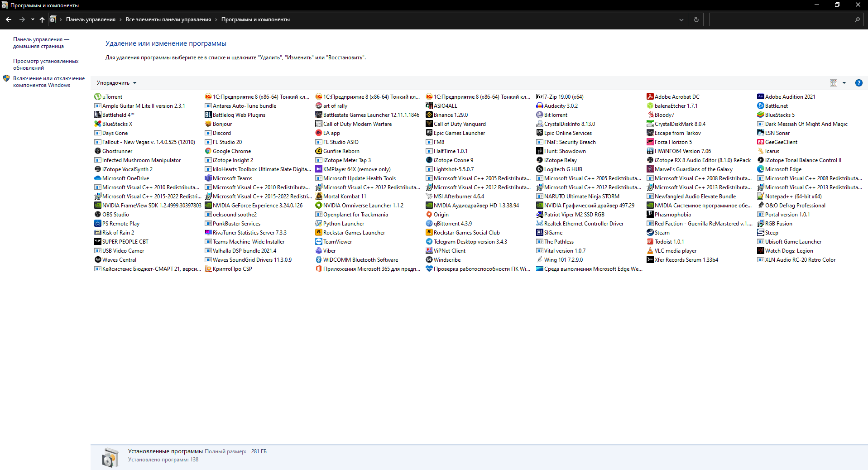The width and height of the screenshot is (868, 470).
Task: Open recent locations arrow near navigation buttons
Action: point(33,19)
